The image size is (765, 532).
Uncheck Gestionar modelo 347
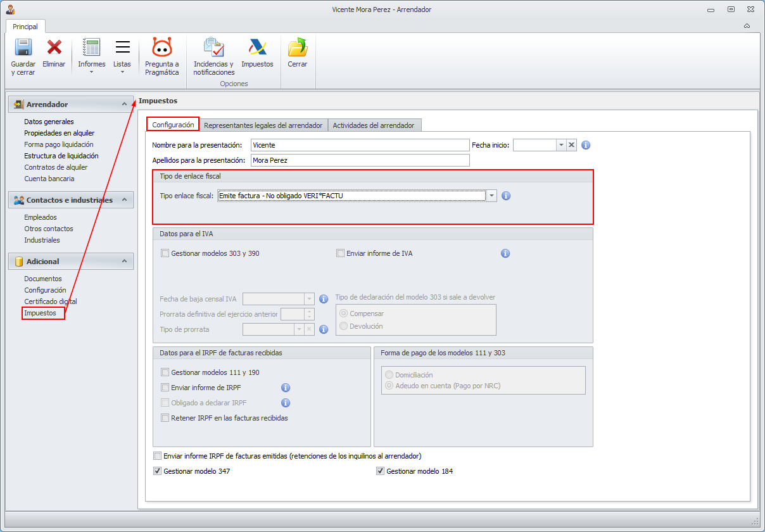click(158, 471)
